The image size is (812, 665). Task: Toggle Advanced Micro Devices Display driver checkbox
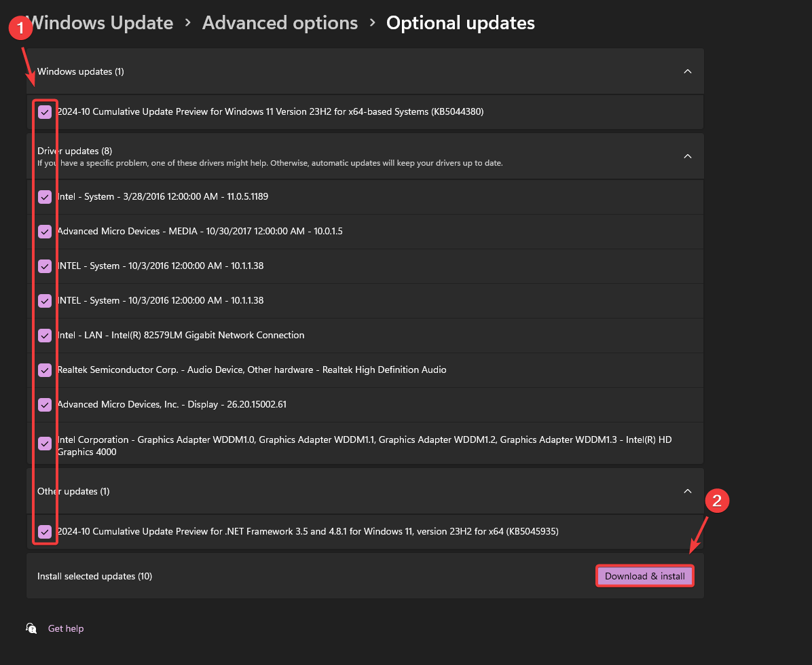45,405
